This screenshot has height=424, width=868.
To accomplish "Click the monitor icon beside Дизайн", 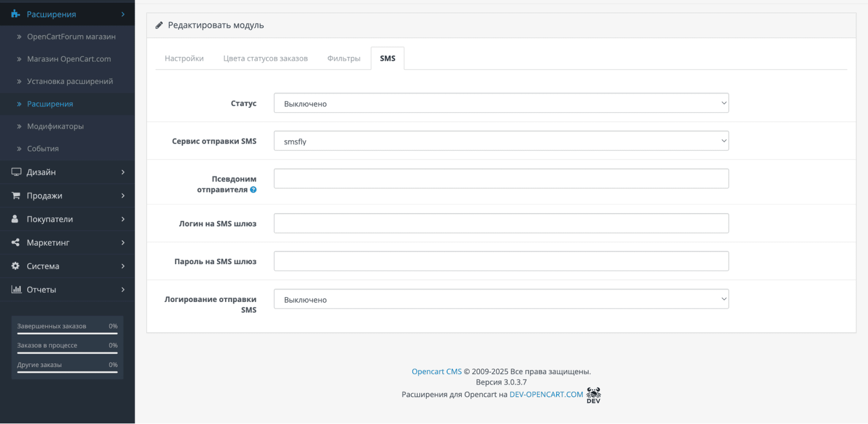I will (x=16, y=172).
